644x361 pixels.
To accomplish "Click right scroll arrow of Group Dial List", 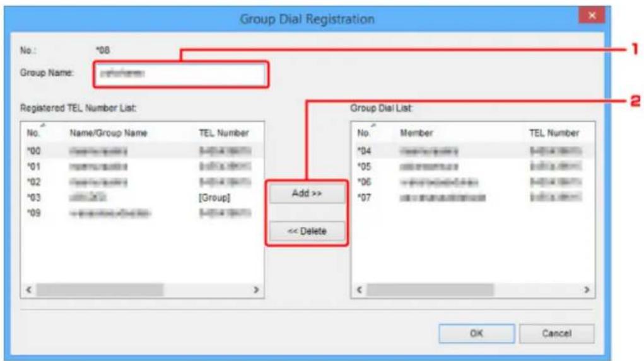I will tap(587, 290).
